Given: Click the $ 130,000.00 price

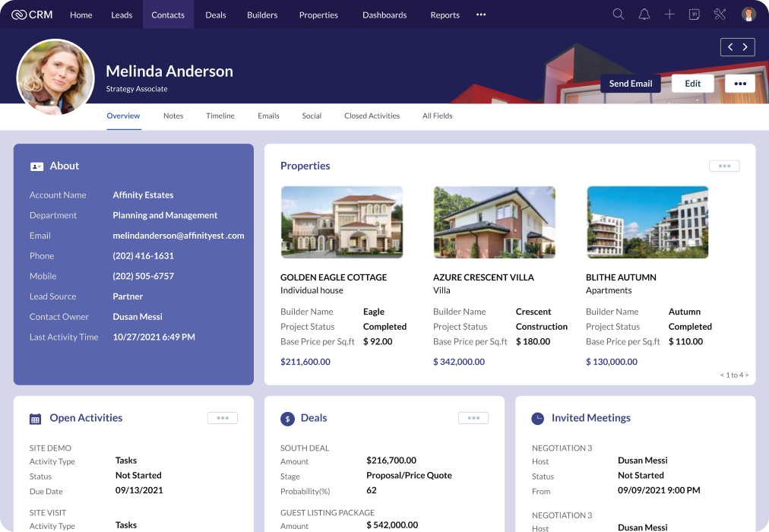Looking at the screenshot, I should point(612,362).
